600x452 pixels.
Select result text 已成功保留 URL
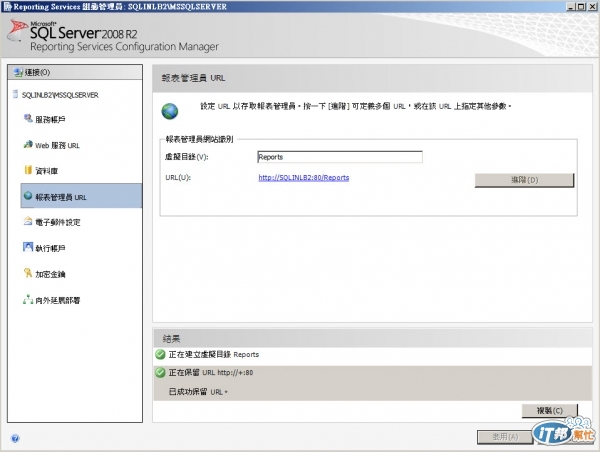[198, 392]
